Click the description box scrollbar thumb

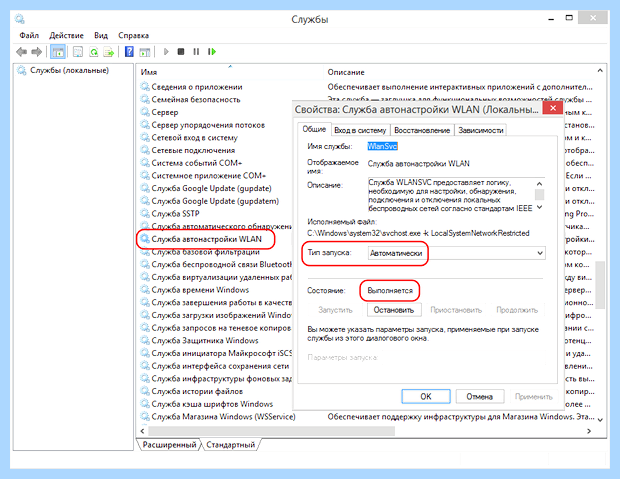(539, 194)
